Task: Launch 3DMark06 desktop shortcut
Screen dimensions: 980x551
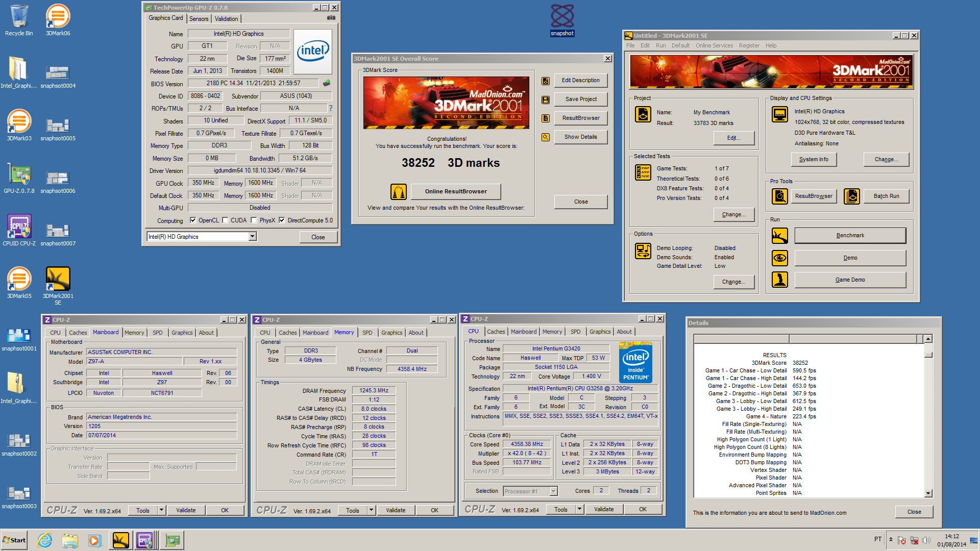Action: tap(58, 20)
